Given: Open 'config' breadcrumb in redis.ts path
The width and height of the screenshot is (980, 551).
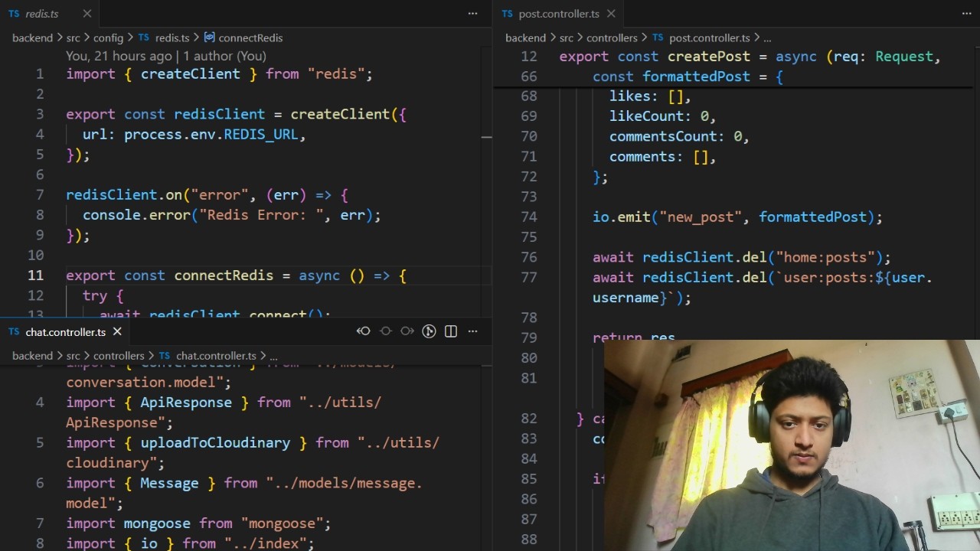Looking at the screenshot, I should (108, 37).
